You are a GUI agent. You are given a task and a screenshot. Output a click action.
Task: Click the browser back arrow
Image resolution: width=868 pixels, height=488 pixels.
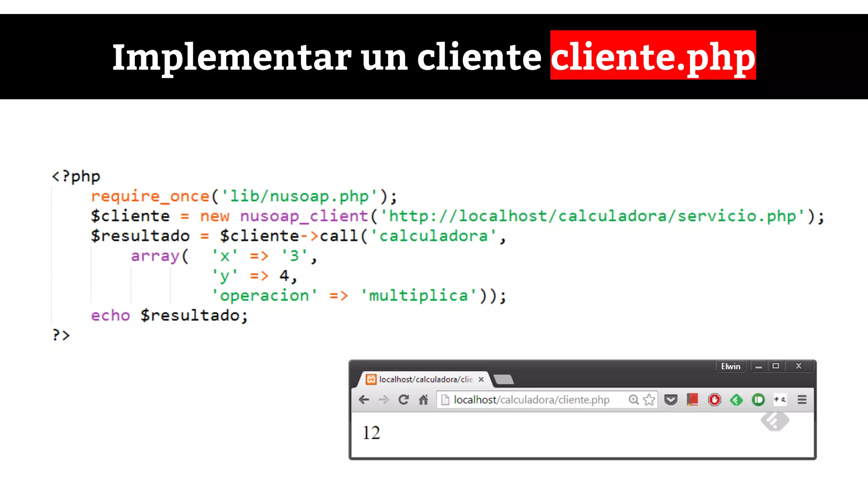pos(364,399)
